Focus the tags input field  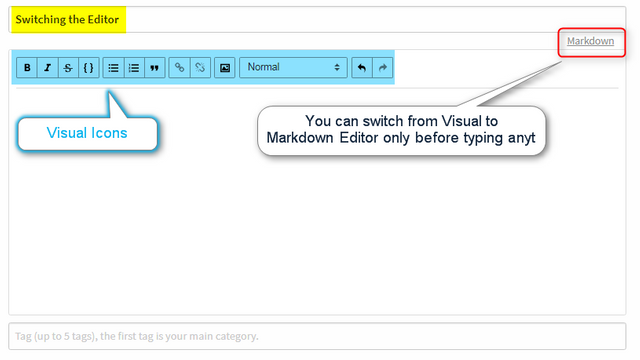[x=317, y=336]
